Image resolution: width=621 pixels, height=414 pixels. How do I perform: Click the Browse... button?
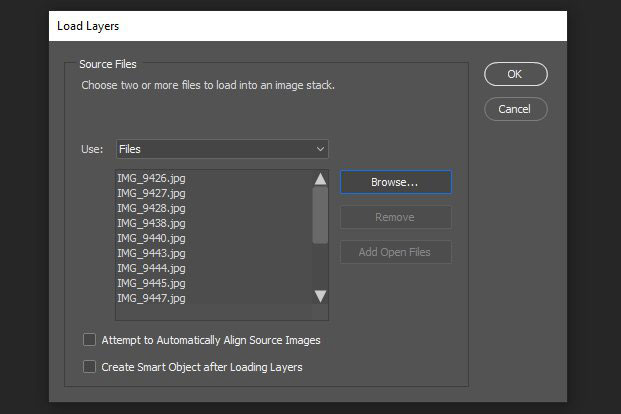396,182
